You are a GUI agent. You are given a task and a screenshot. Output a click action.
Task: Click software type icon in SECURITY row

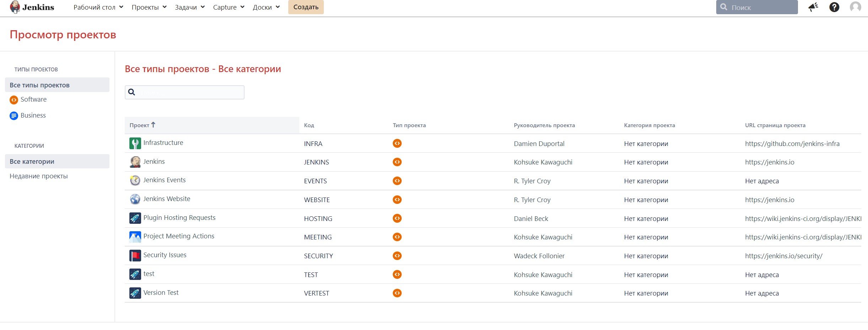tap(397, 256)
